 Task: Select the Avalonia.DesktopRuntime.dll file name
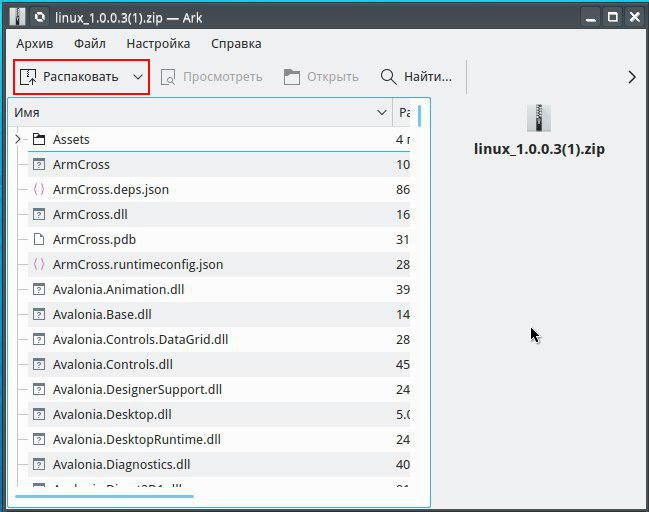point(137,439)
